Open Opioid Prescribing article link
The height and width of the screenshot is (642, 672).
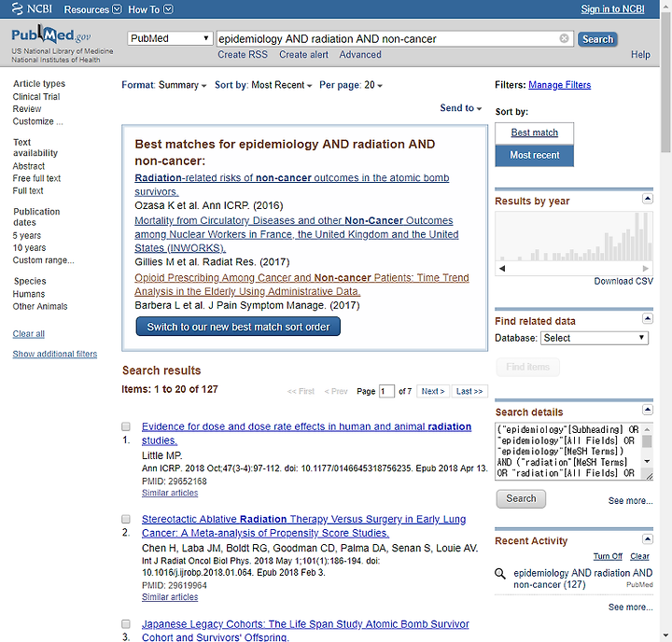pyautogui.click(x=301, y=285)
